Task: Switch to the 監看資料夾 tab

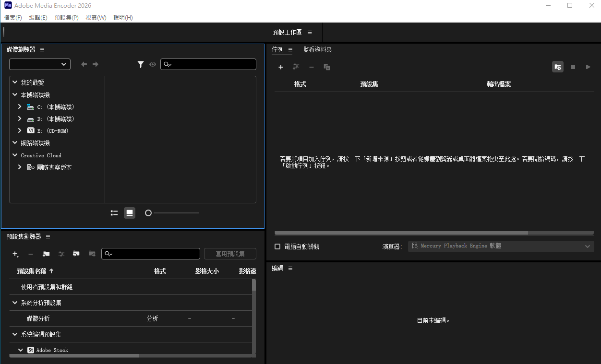Action: coord(317,49)
